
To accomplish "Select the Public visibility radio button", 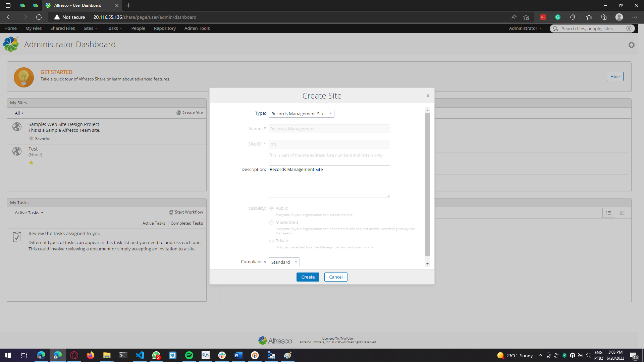I will pyautogui.click(x=271, y=208).
